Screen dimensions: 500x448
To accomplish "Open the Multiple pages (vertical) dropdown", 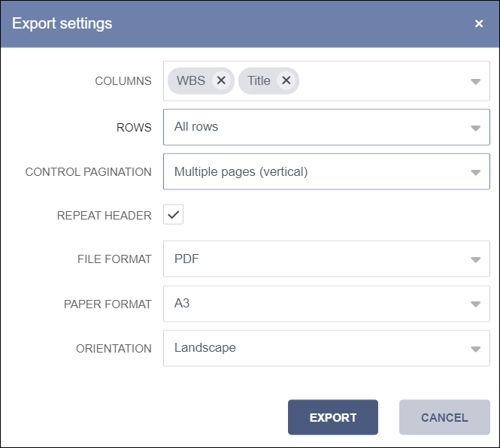I will (326, 171).
